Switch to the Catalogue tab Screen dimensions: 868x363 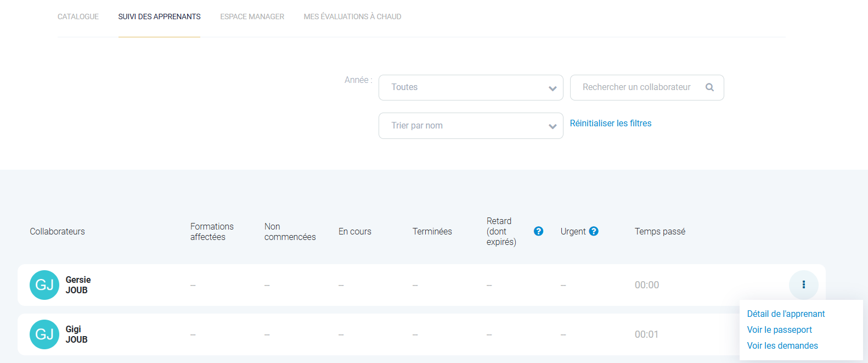[78, 16]
